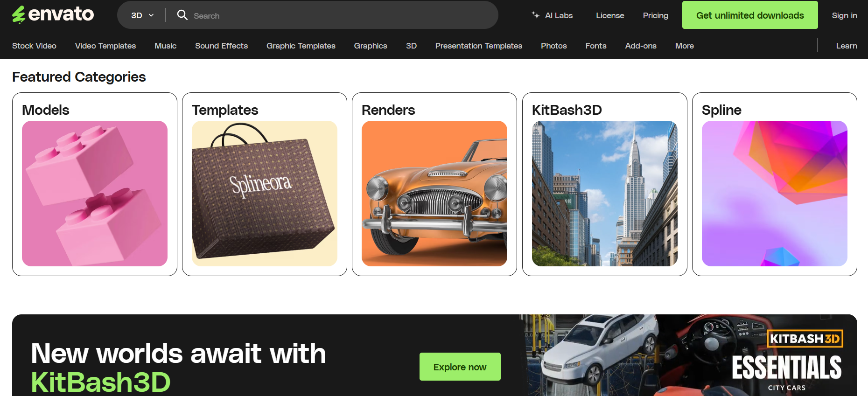Open Music menu item

tap(166, 46)
